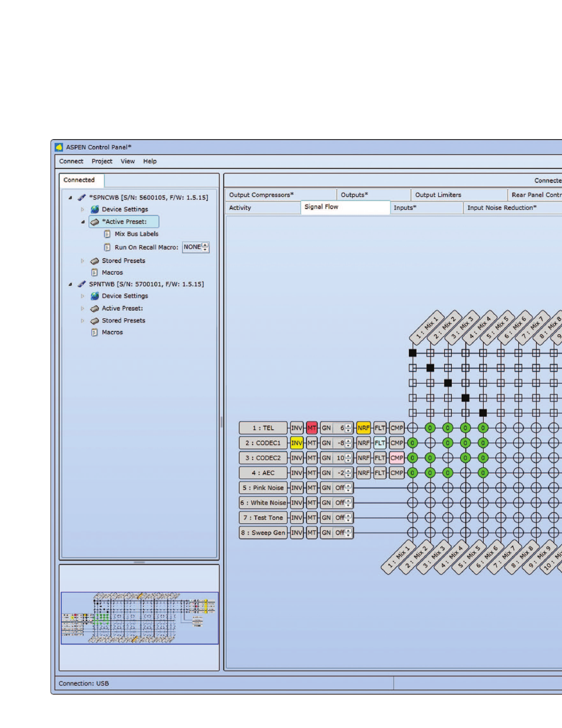The image size is (562, 728).
Task: Click the '4 : AEC' input button
Action: point(263,473)
